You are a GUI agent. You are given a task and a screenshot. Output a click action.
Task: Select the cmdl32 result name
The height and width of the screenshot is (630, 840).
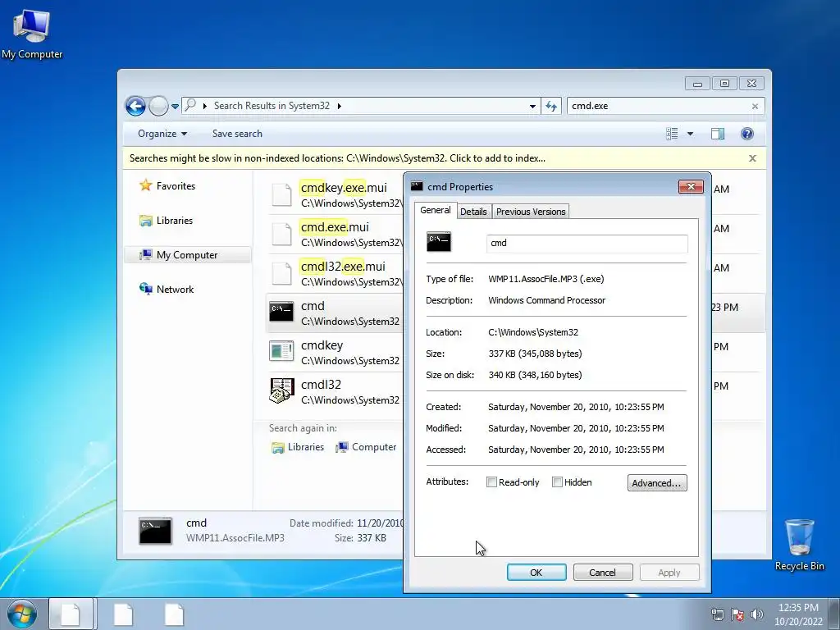[321, 385]
